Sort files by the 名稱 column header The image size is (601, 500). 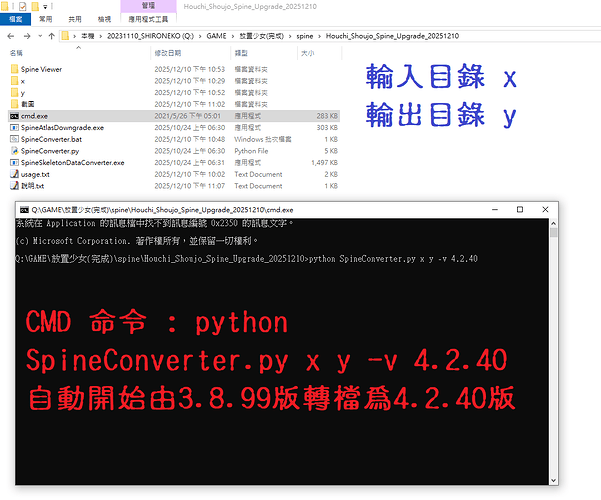(x=17, y=52)
